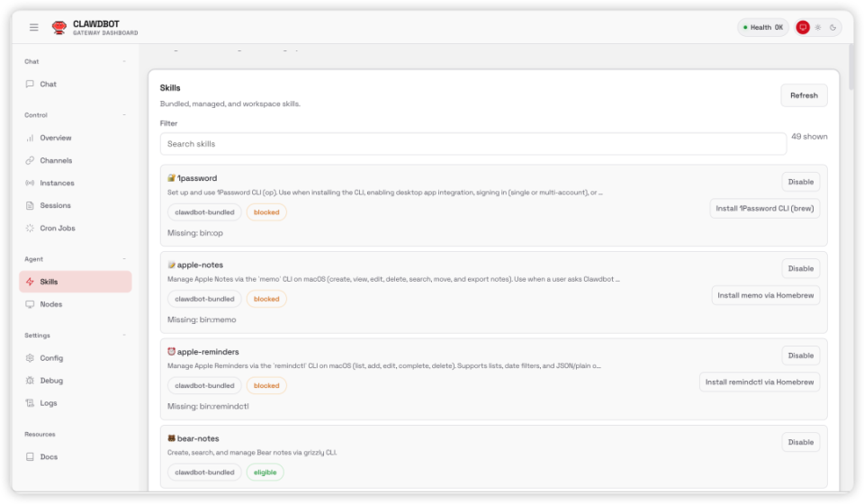
Task: Open Chat via its speech-bubble icon
Action: point(31,85)
